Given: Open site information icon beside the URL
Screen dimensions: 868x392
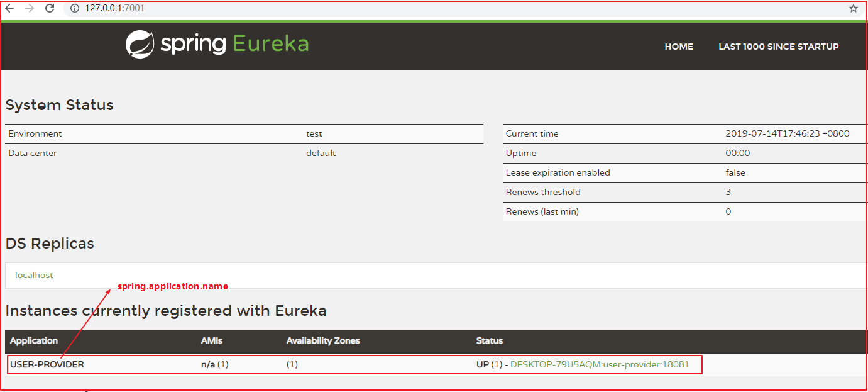Looking at the screenshot, I should (74, 8).
